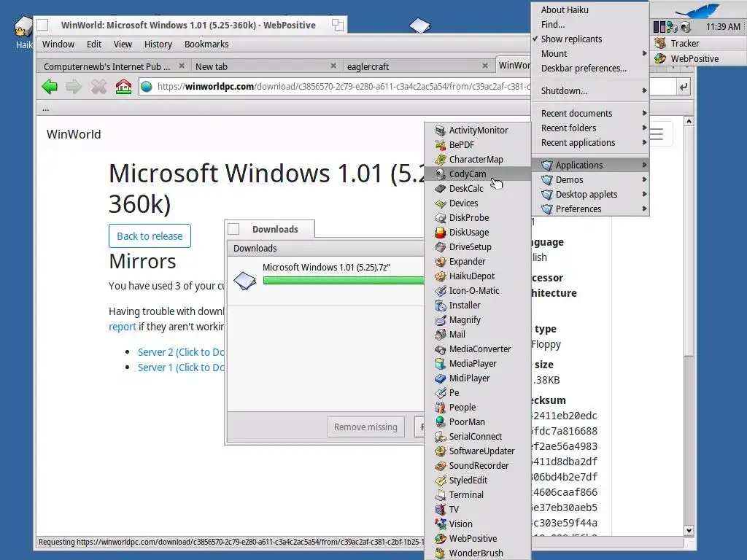
Task: Launch DiskProbe from Applications
Action: point(477,217)
